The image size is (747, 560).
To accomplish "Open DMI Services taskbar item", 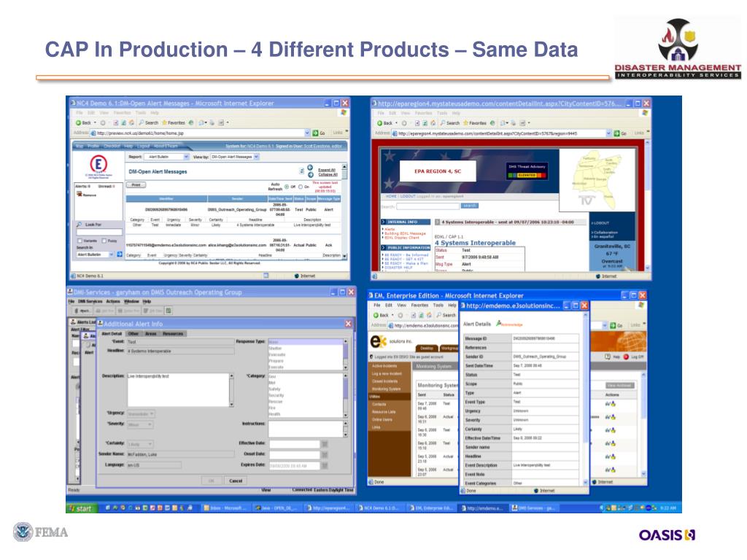I will (533, 508).
